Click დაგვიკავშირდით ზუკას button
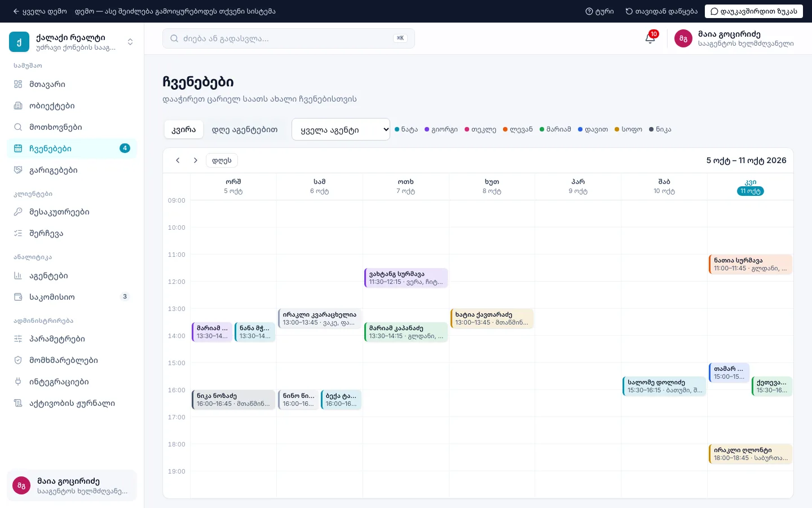Image resolution: width=812 pixels, height=508 pixels. tap(754, 11)
